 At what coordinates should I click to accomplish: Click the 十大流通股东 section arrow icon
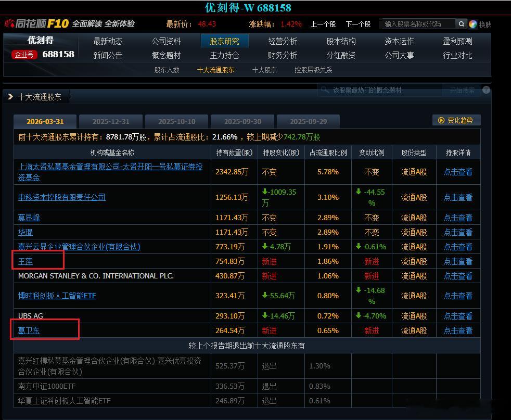click(x=10, y=96)
